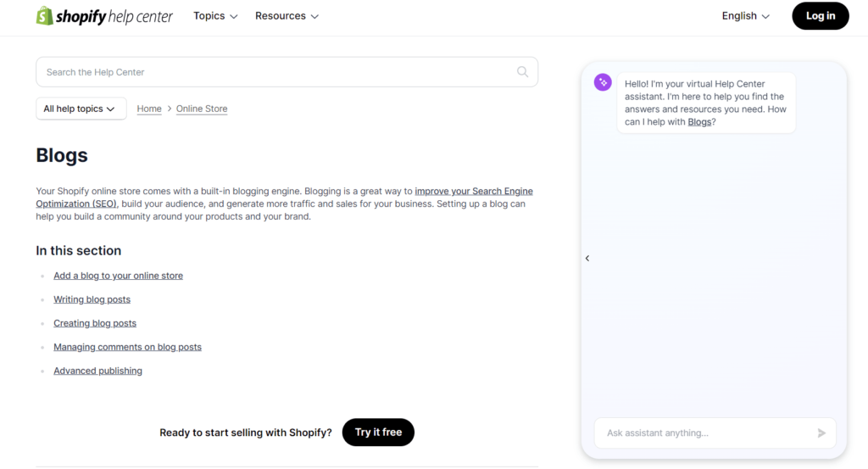This screenshot has height=469, width=868.
Task: Open the Online Store breadcrumb link
Action: click(202, 109)
